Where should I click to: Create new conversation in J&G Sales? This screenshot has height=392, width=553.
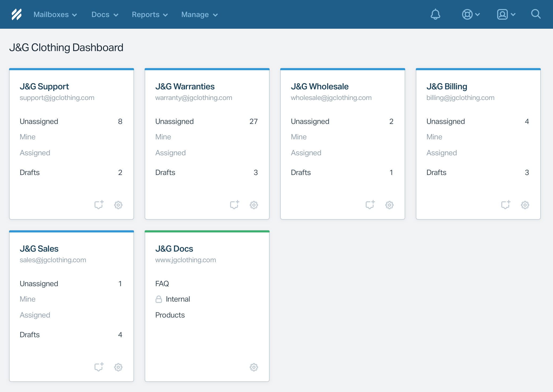99,367
